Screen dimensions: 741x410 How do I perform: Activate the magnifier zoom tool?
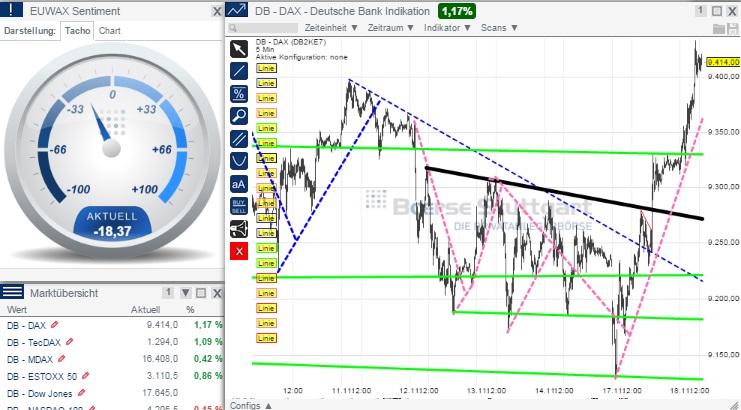click(x=239, y=116)
